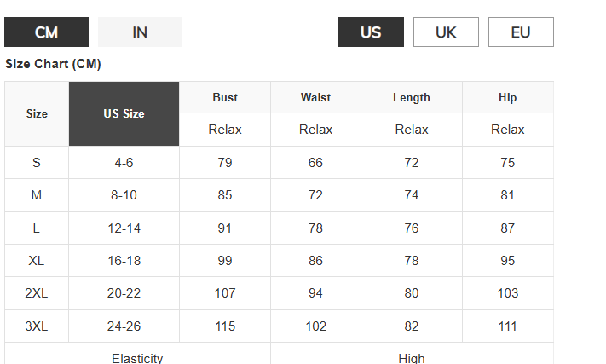This screenshot has height=364, width=606.
Task: Click the 20-22 US size cell
Action: tap(124, 293)
